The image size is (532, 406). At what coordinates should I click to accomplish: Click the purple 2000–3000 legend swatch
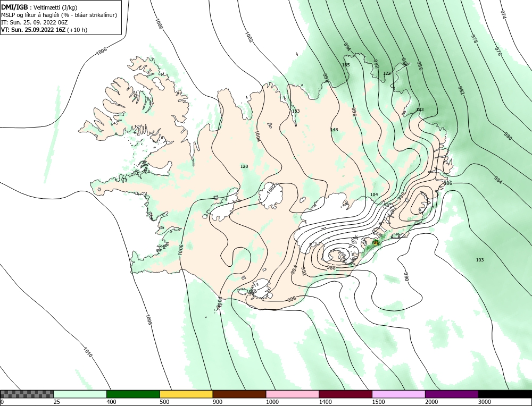[x=452, y=394]
